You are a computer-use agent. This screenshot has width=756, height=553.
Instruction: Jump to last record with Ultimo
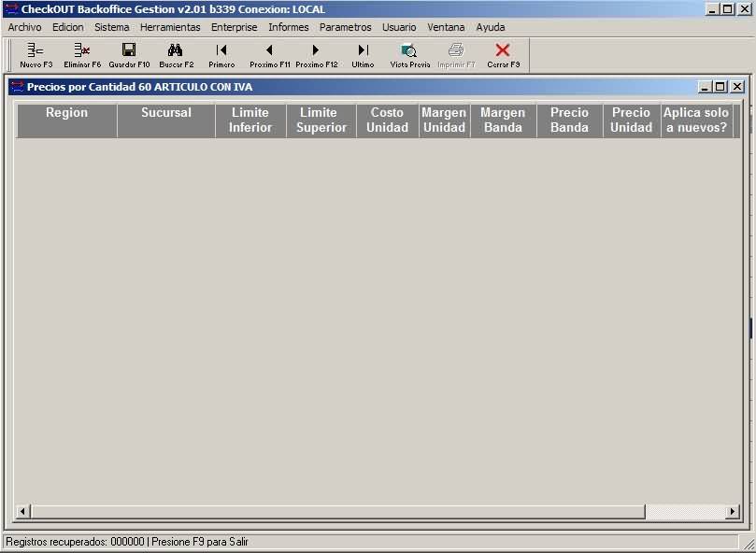tap(364, 50)
